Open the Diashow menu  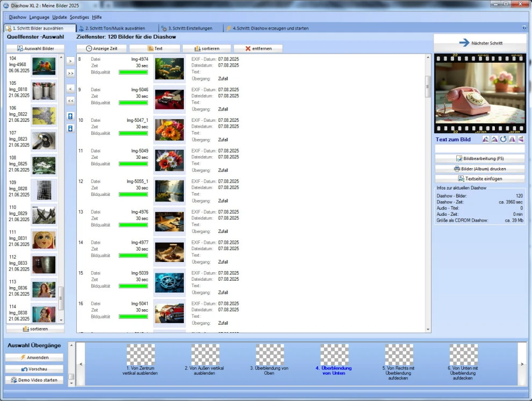pyautogui.click(x=18, y=17)
